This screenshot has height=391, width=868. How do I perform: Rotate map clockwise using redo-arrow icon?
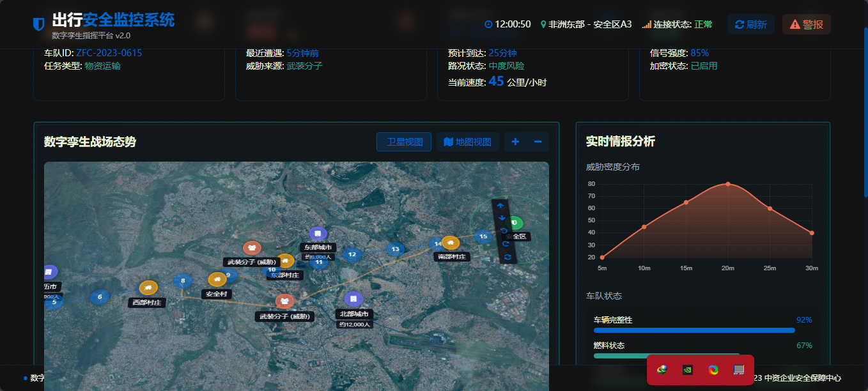pos(506,243)
